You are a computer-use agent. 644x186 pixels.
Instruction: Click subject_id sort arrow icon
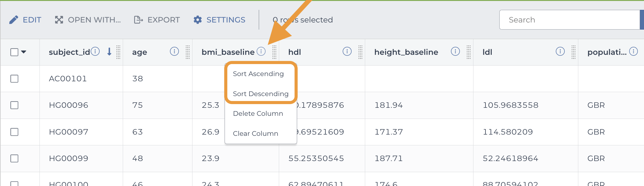point(109,52)
